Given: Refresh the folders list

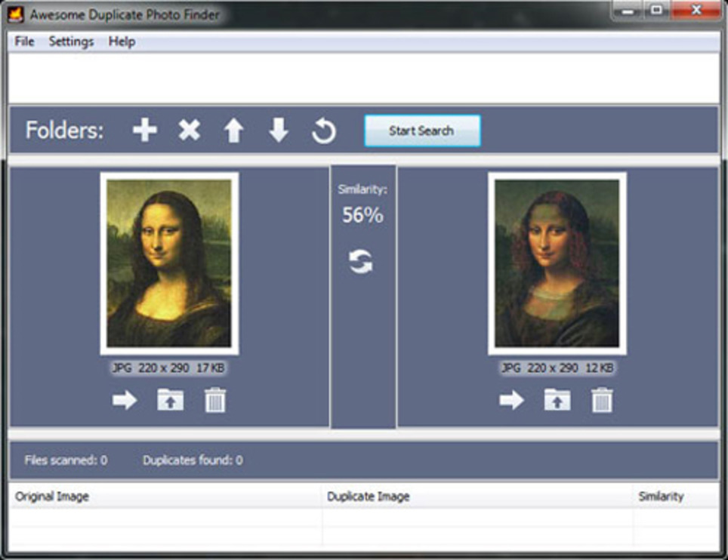Looking at the screenshot, I should coord(323,130).
